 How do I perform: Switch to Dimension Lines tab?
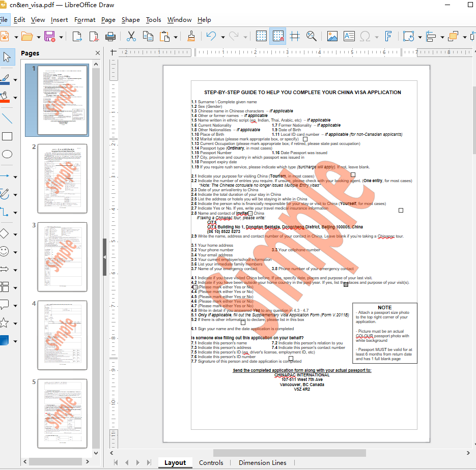coord(262,463)
